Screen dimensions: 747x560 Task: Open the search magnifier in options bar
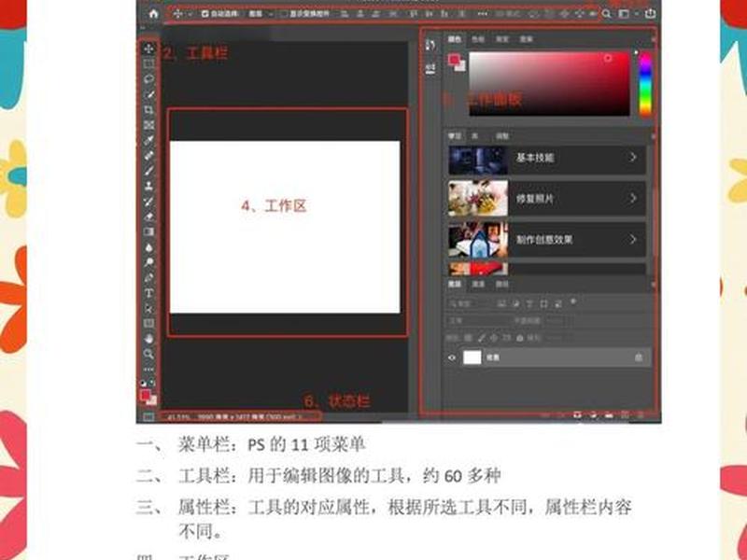pyautogui.click(x=606, y=14)
